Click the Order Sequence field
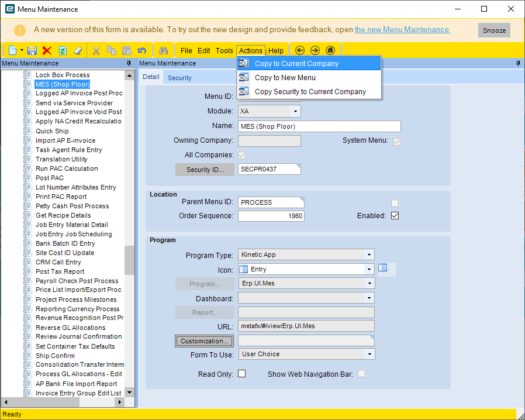The image size is (525, 420). point(271,216)
